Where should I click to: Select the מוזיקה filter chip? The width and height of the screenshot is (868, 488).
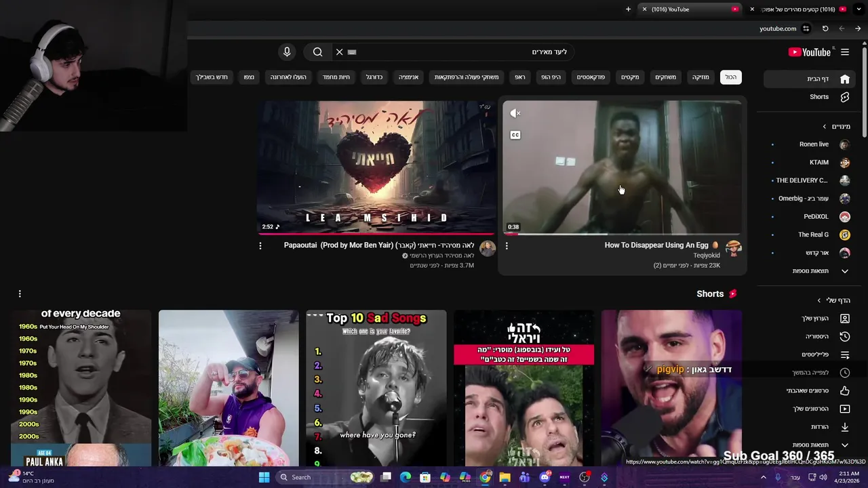(x=701, y=77)
